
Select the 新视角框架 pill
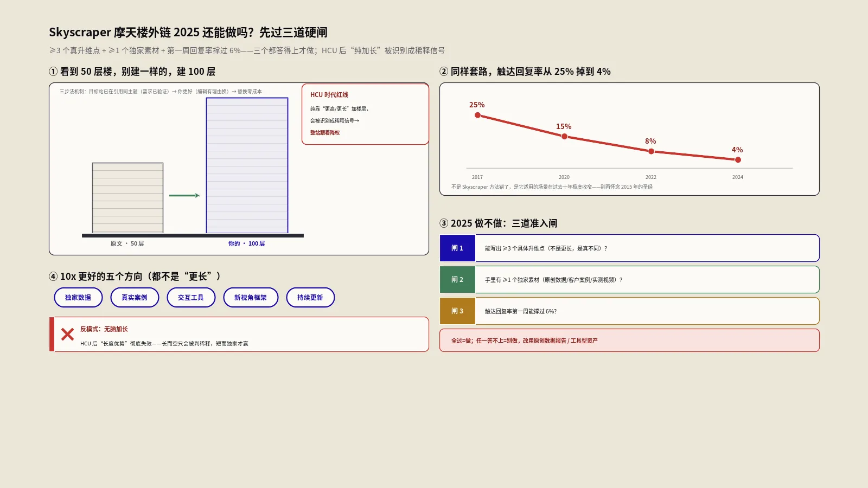point(251,297)
